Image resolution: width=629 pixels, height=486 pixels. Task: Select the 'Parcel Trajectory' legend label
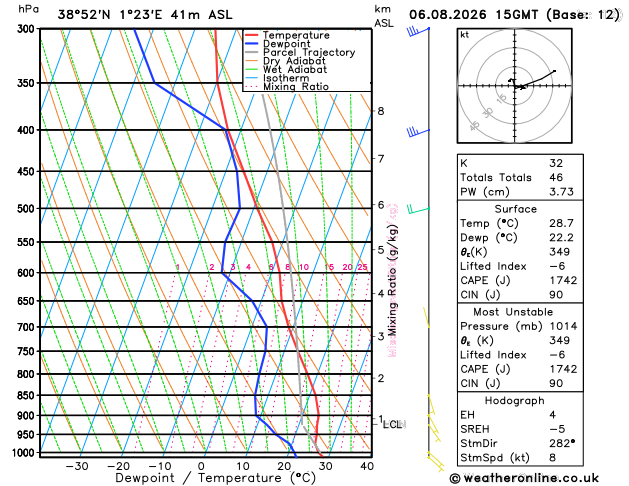coord(309,53)
